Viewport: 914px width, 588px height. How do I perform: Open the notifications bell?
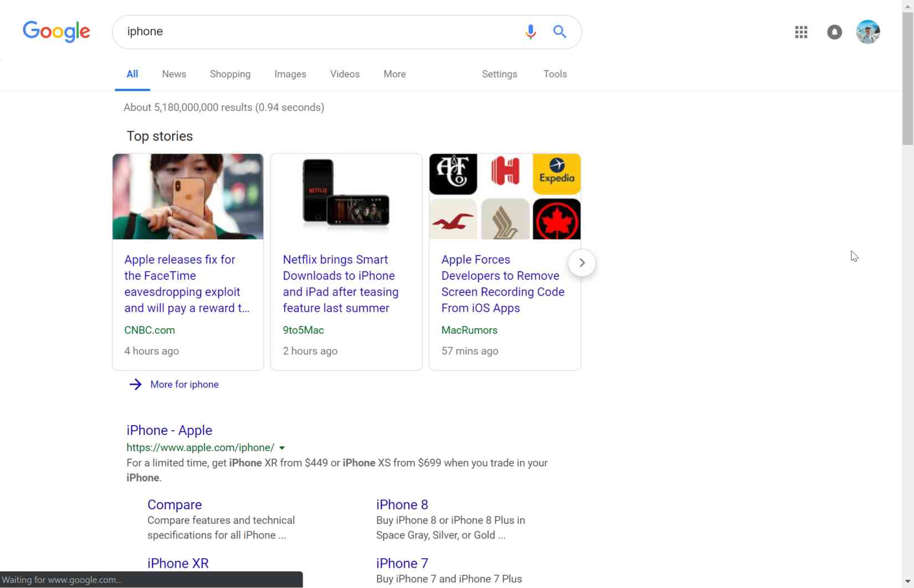click(834, 32)
